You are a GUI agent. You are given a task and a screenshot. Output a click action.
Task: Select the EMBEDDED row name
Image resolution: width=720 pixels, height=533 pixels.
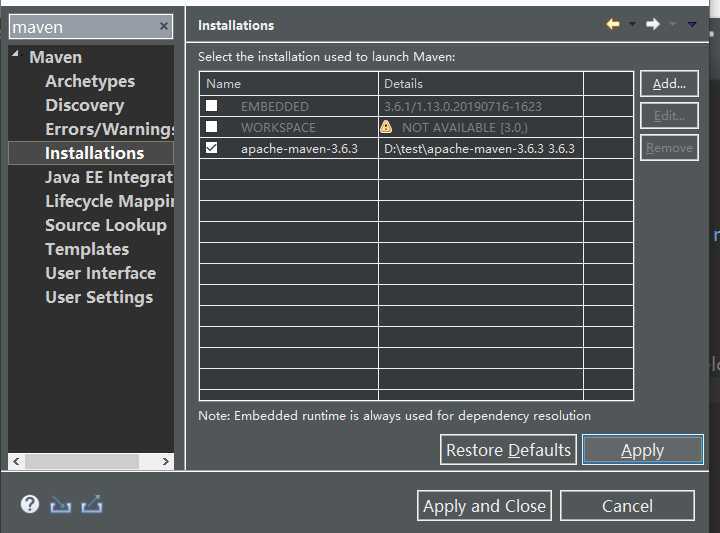[x=275, y=107]
